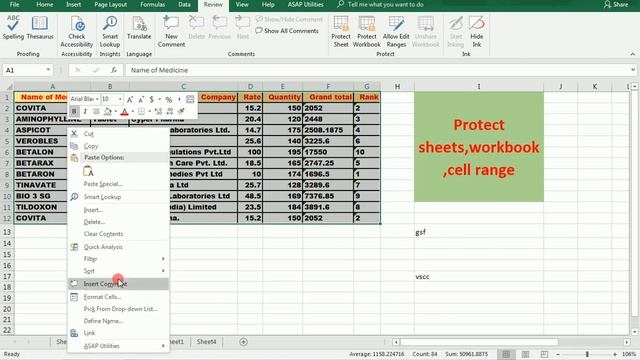This screenshot has height=360, width=640.
Task: Choose Cut from the context menu
Action: [118, 133]
